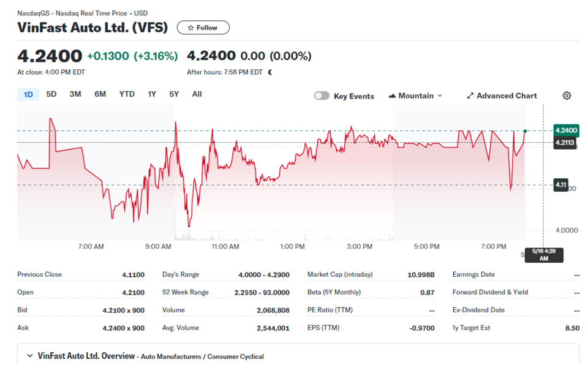588x365 pixels.
Task: Click the 4.2400 current price chart label
Action: 566,130
